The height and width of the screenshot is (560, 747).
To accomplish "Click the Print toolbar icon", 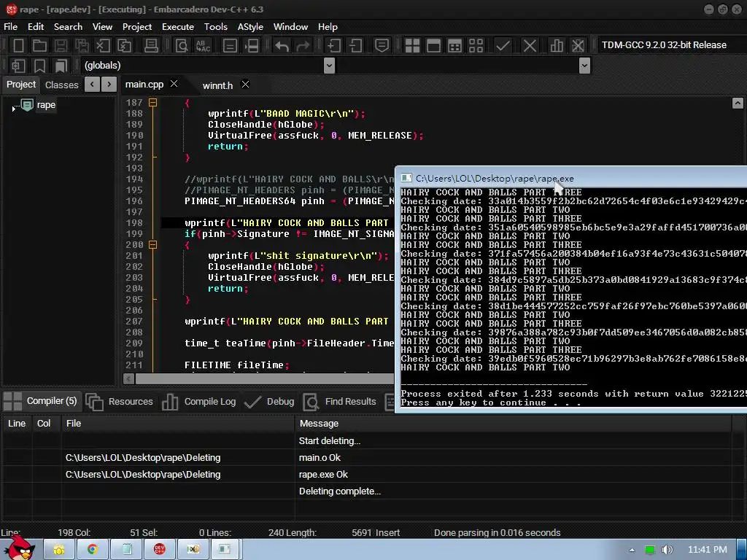I will (151, 46).
